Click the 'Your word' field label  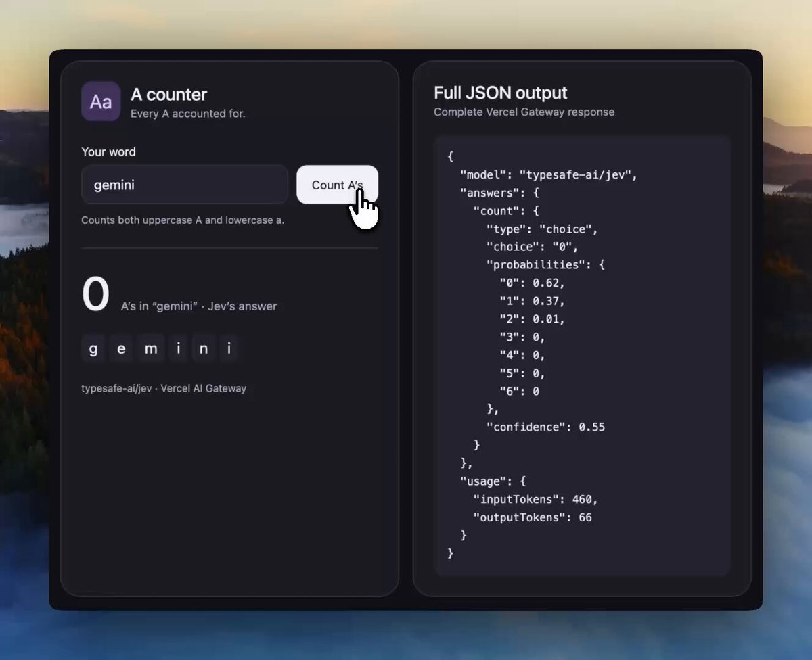(108, 151)
